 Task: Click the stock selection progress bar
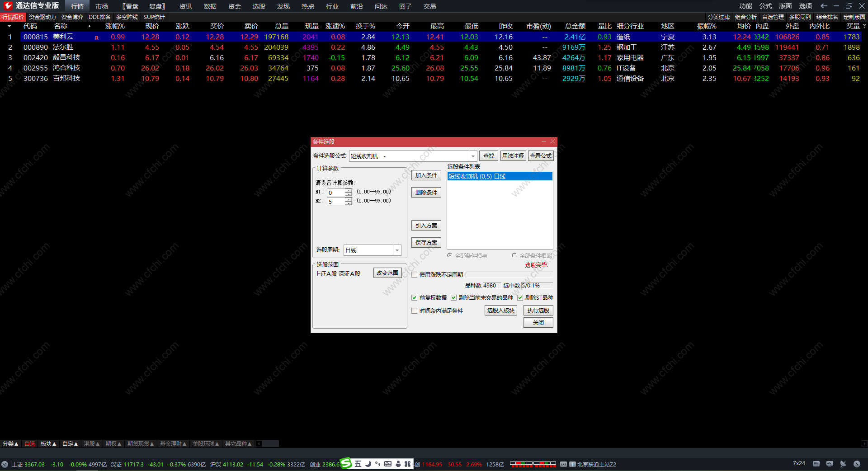(x=509, y=274)
